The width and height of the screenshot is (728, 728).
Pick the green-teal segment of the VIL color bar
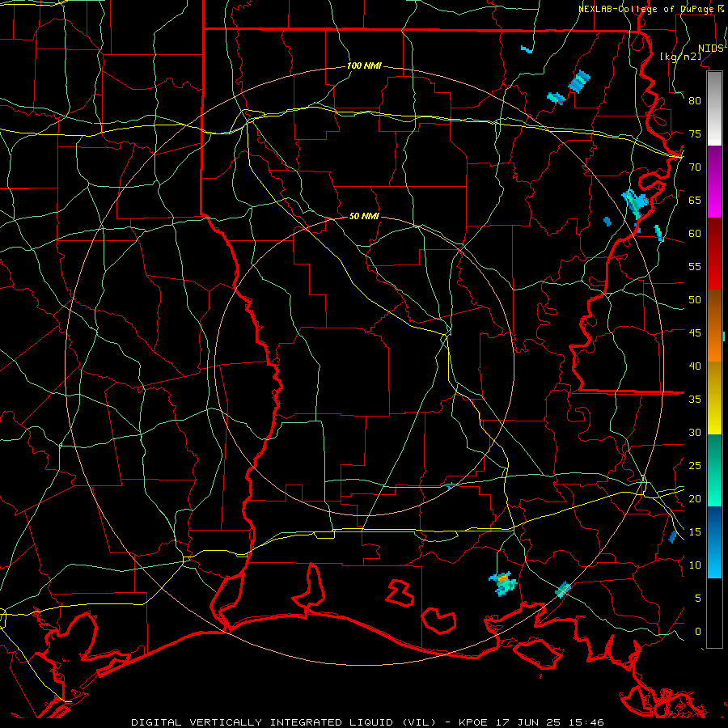(x=714, y=470)
